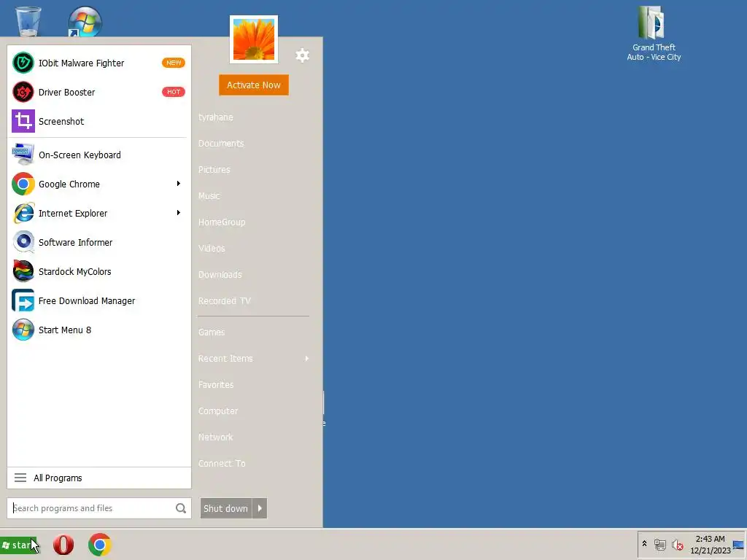Launch Google Chrome from start menu icon

coord(23,184)
